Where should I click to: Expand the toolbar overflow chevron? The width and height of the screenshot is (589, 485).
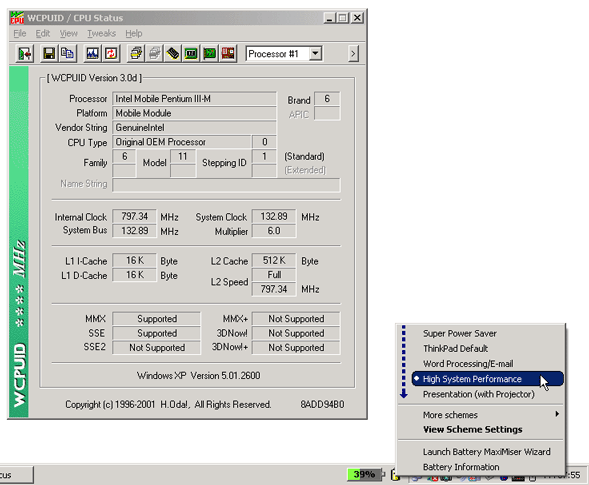click(353, 54)
